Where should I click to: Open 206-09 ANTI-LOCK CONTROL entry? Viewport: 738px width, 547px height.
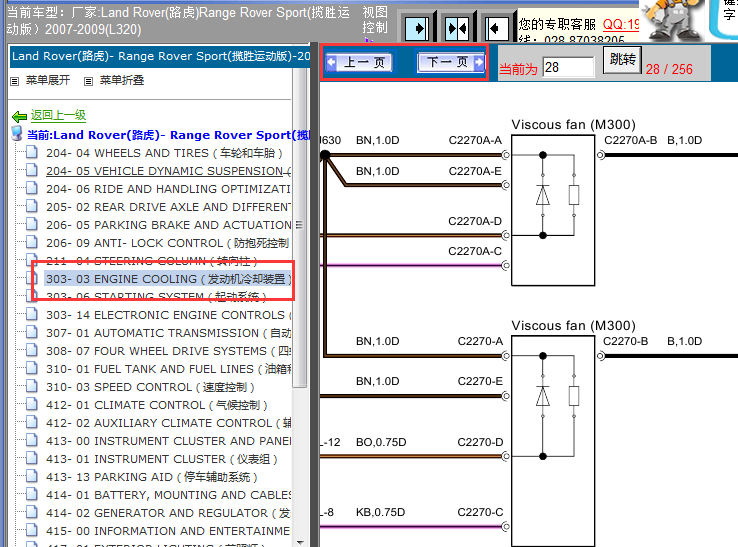pyautogui.click(x=168, y=243)
